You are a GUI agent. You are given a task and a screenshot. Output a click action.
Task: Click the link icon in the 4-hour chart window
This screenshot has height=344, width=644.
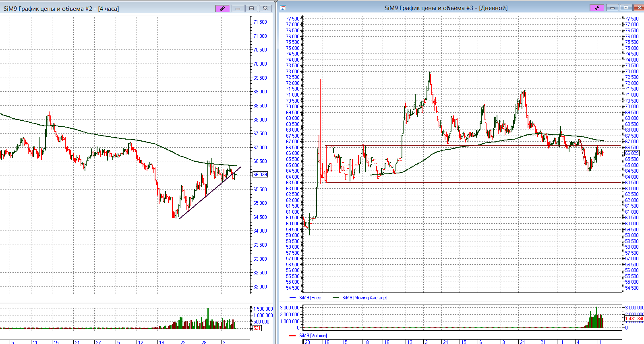[x=222, y=8]
